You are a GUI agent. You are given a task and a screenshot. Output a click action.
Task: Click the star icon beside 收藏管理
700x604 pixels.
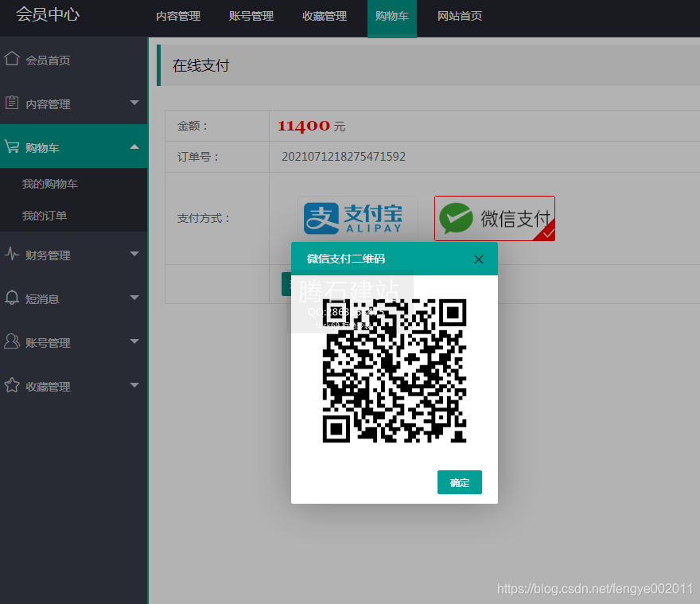pyautogui.click(x=12, y=385)
